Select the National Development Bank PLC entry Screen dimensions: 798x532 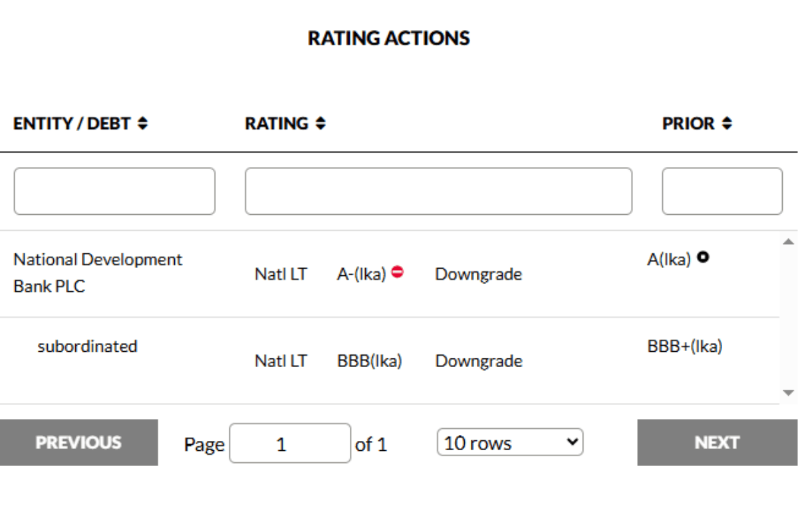98,273
